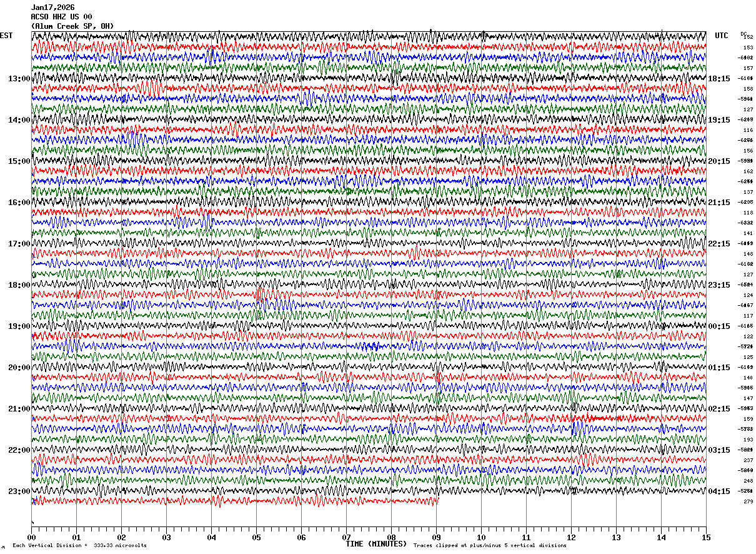Click minute tick label '03' on time axis
This screenshot has height=554, width=756.
(166, 537)
